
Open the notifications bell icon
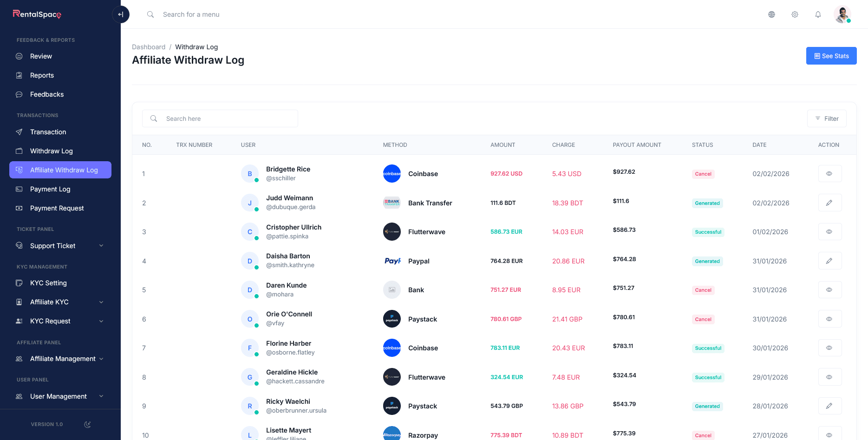pos(818,14)
